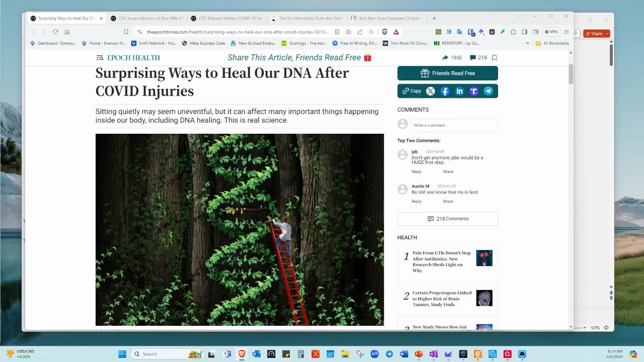
Task: Click the page vertical scrollbar thumb
Action: (x=571, y=74)
